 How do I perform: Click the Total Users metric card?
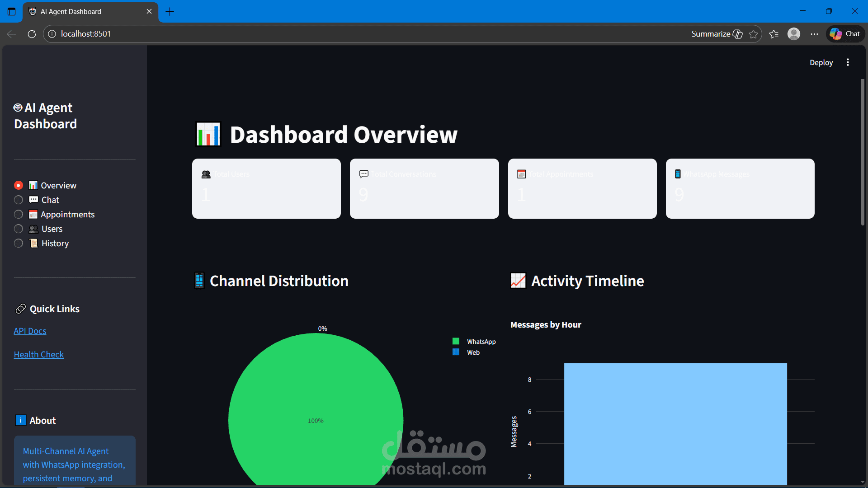[266, 188]
